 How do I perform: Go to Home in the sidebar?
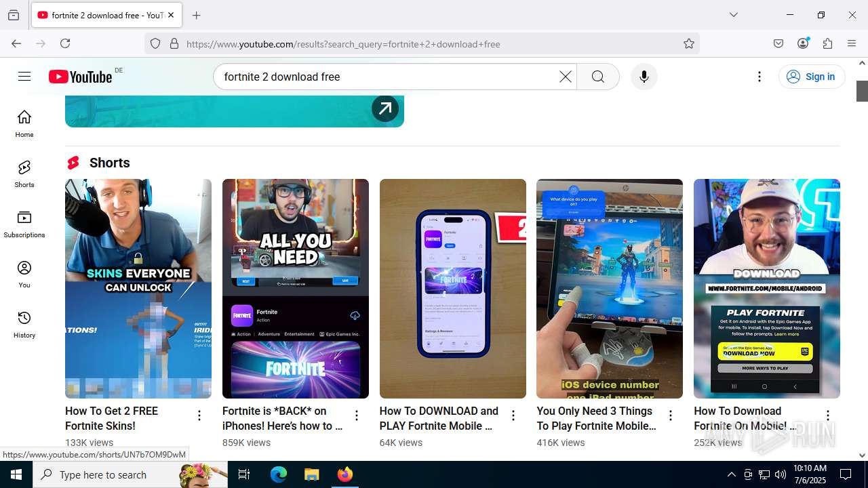tap(24, 123)
